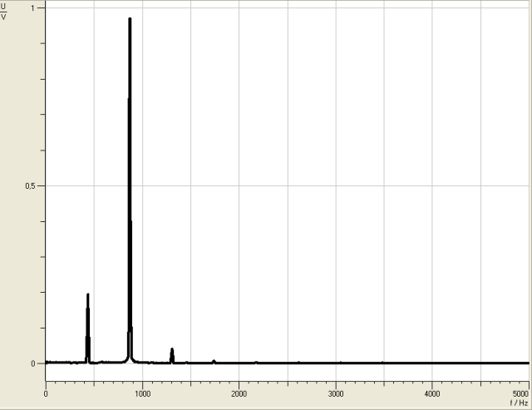The width and height of the screenshot is (532, 410).
Task: Click the 4000 tick label on frequency axis
Action: 432,393
